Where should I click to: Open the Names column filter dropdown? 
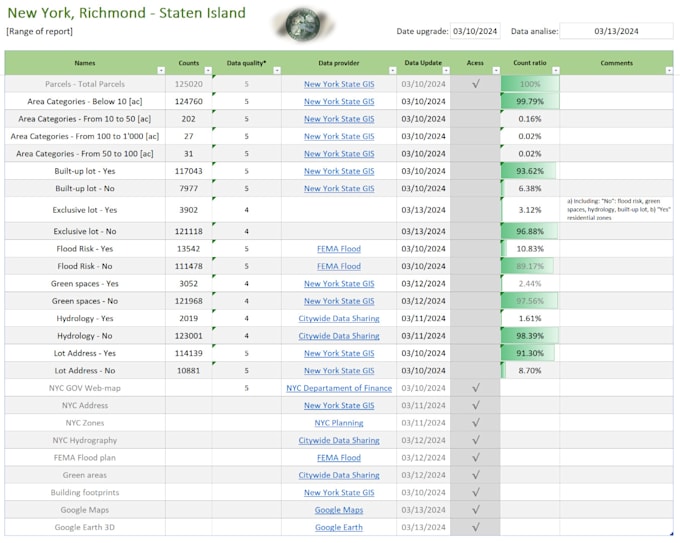pos(161,70)
